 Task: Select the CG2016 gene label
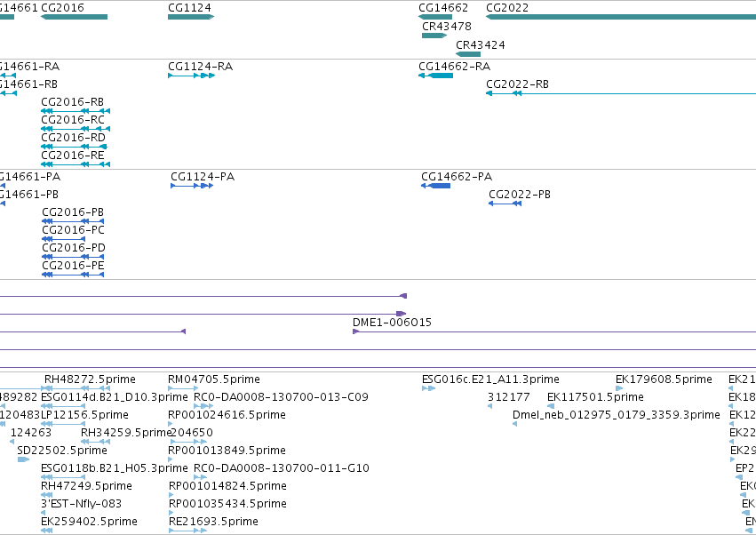(x=63, y=8)
